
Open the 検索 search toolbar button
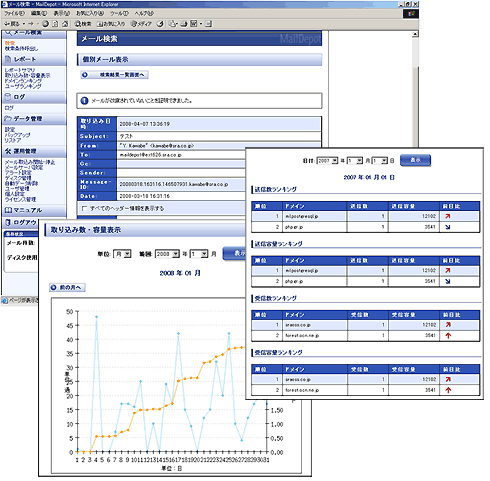[x=83, y=24]
